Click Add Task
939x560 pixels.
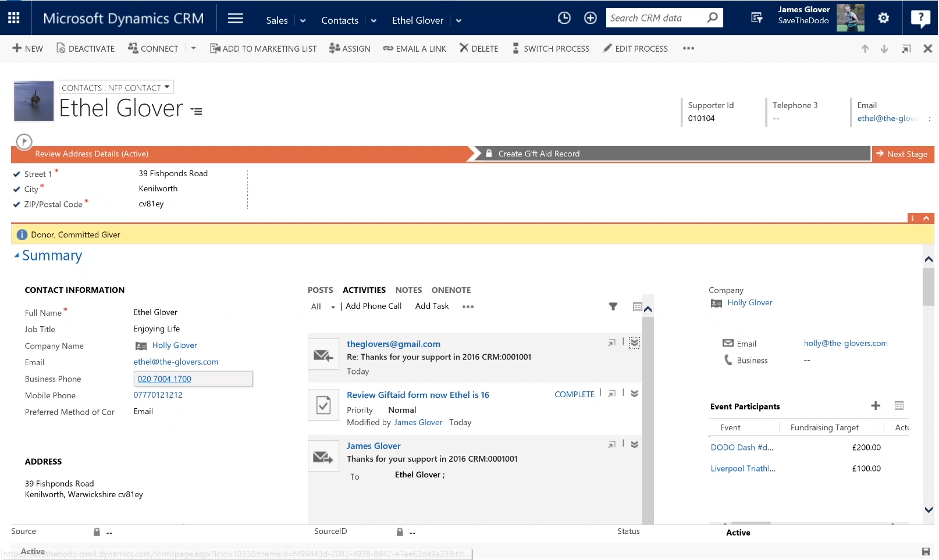[432, 306]
